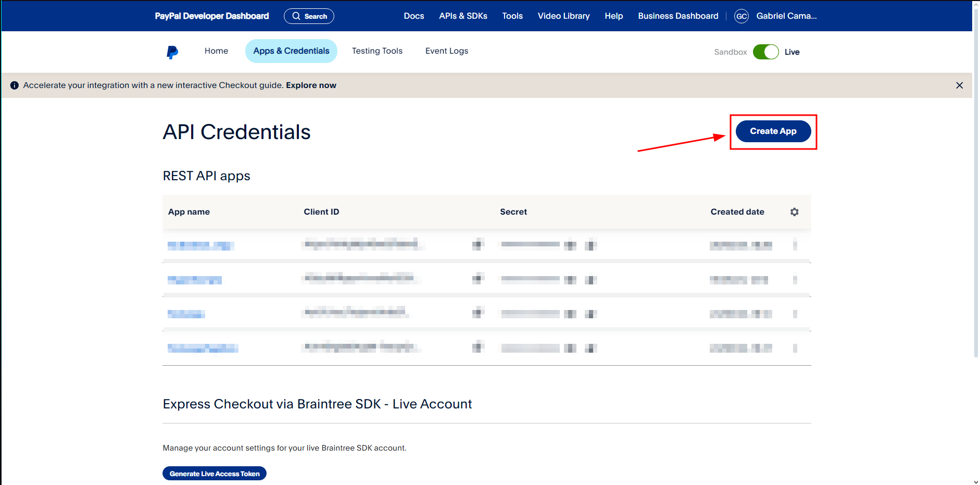Click the Create App button

click(773, 131)
